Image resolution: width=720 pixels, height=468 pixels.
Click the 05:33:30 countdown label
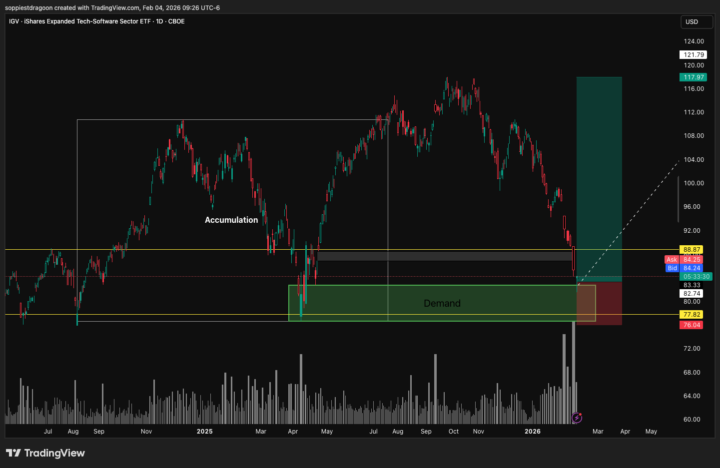click(x=696, y=276)
